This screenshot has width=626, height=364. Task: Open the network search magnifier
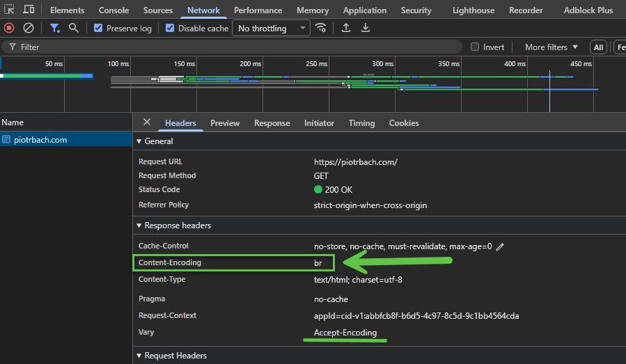click(73, 28)
